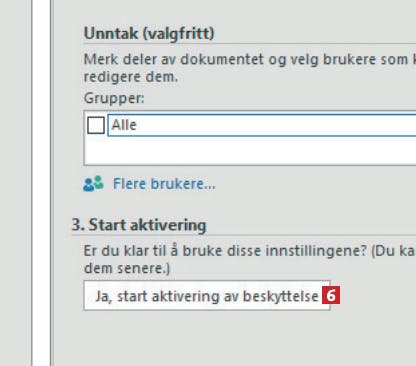Click the green person figure in the users icon

[x=99, y=182]
